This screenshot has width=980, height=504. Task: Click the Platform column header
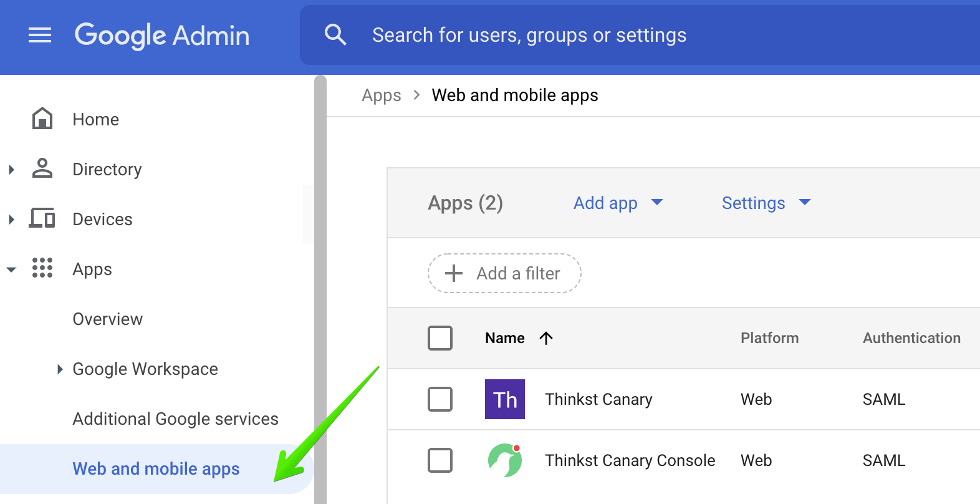point(769,338)
